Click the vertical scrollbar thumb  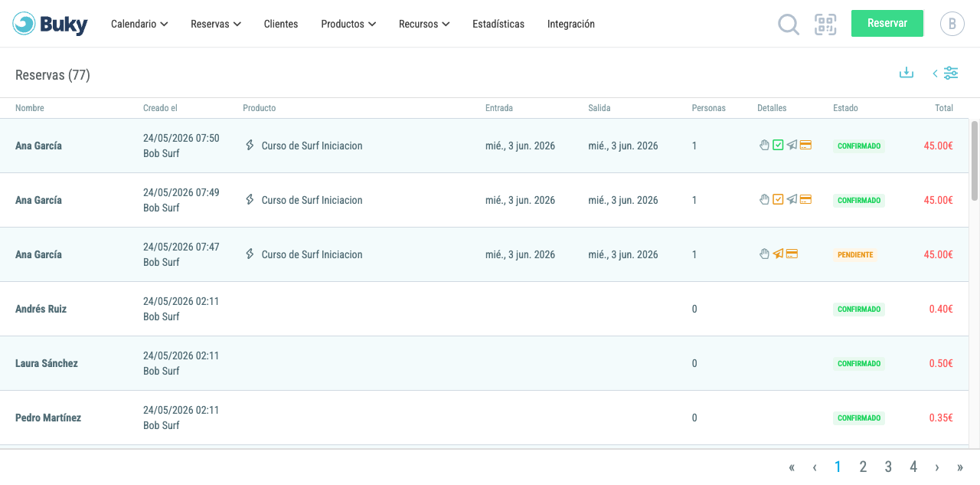pyautogui.click(x=975, y=160)
